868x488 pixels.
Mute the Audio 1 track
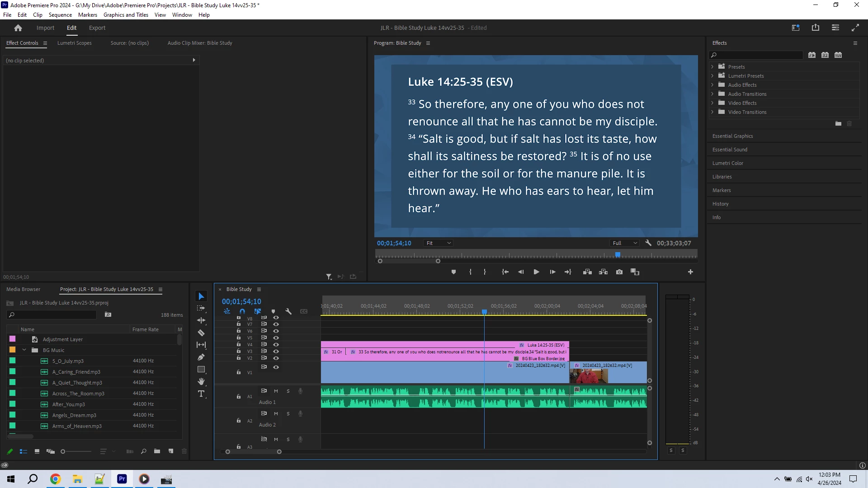[276, 391]
